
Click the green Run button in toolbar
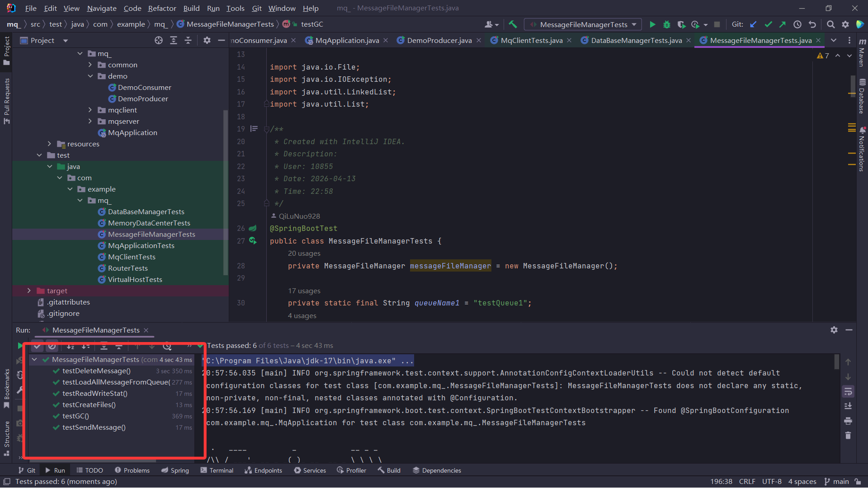652,24
